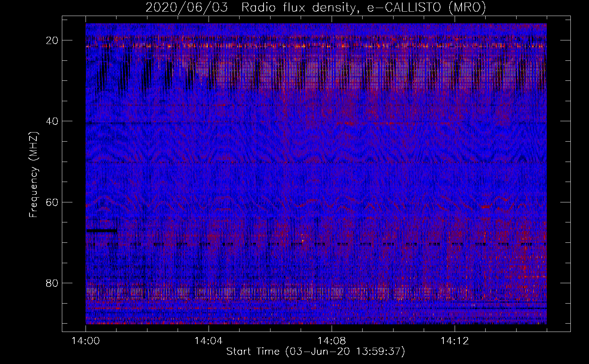The image size is (589, 364).
Task: Click the '2020/06/03' date in the title
Action: (x=187, y=7)
